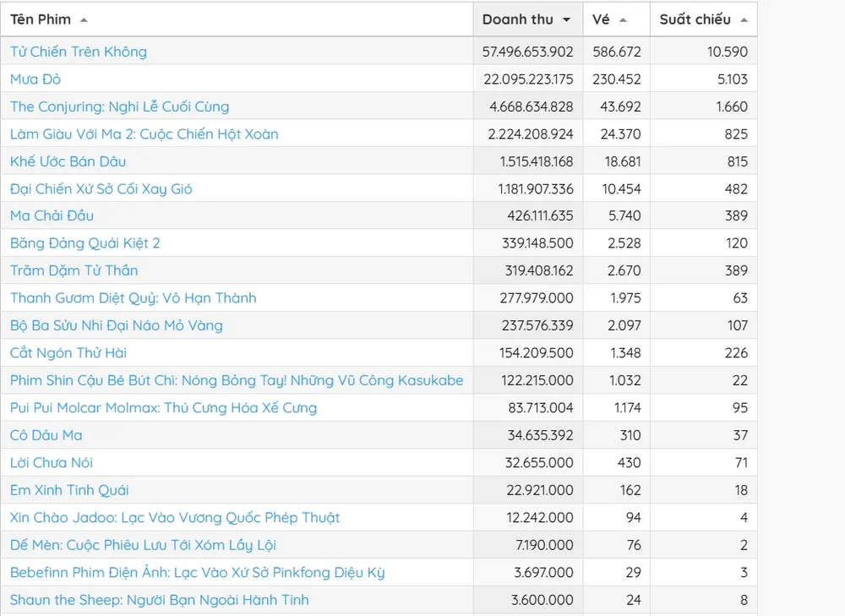Viewport: 845px width, 616px height.
Task: Open The Conjuring: Nghi Lễ Cuối Cùng
Action: pyautogui.click(x=119, y=106)
